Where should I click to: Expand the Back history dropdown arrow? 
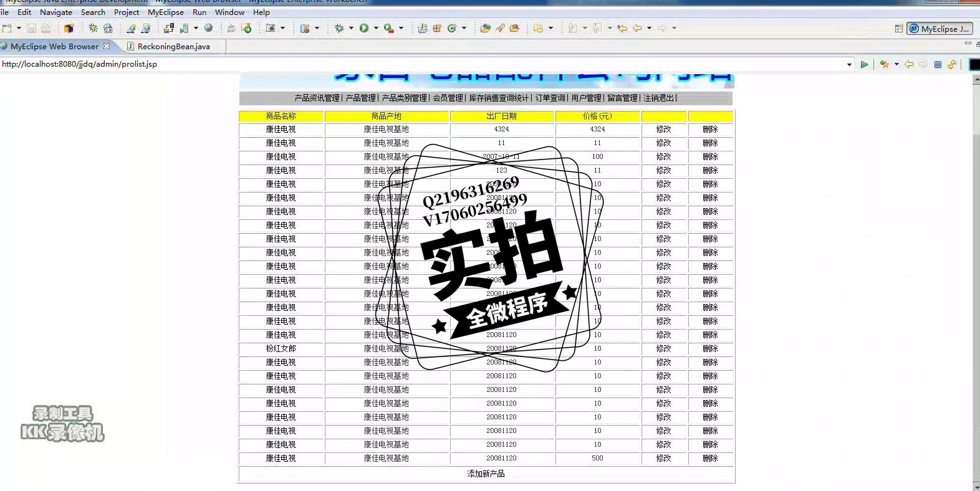649,28
